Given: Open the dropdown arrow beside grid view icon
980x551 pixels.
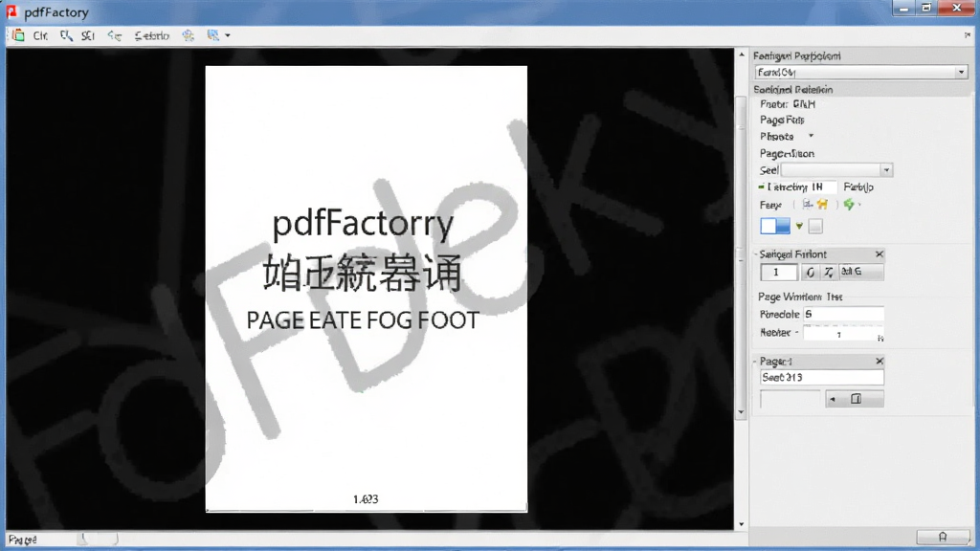Looking at the screenshot, I should click(x=228, y=35).
